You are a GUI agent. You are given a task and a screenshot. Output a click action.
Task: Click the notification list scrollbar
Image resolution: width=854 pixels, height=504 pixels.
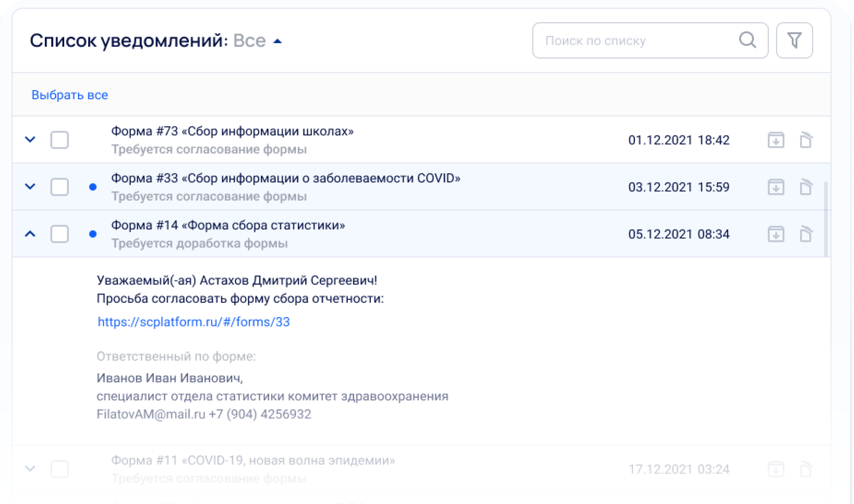point(826,219)
